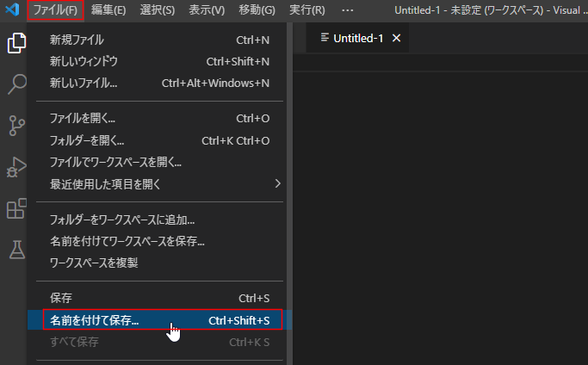Open Run and Debug view icon
Screen dimensions: 588x365
point(16,167)
